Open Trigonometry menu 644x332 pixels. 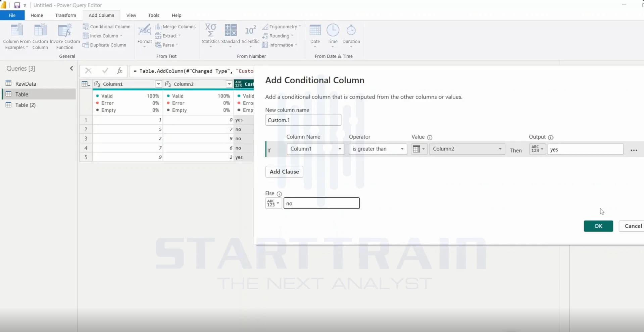281,27
